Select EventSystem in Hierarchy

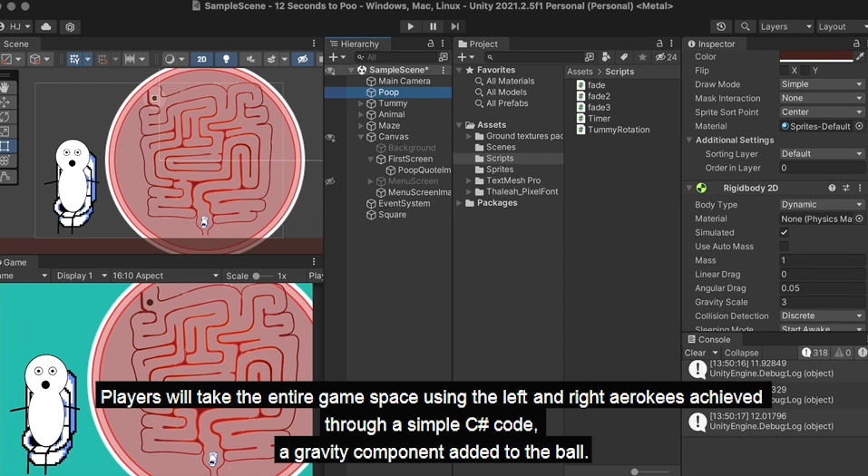[x=405, y=203]
